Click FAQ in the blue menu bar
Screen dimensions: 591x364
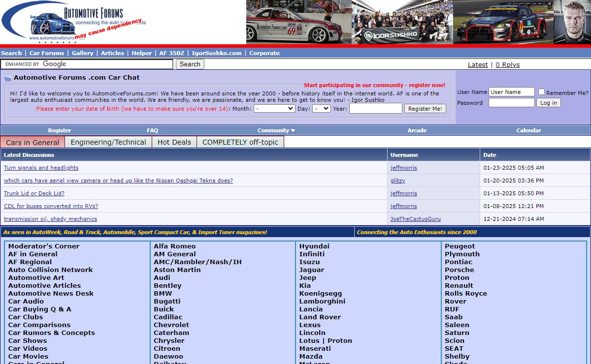click(152, 130)
